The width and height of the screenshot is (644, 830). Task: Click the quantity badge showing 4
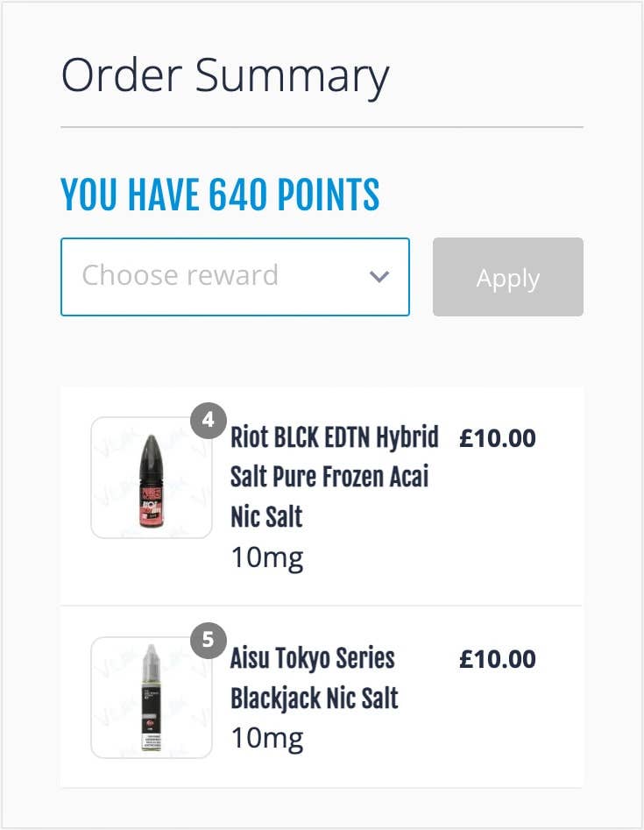(x=209, y=421)
